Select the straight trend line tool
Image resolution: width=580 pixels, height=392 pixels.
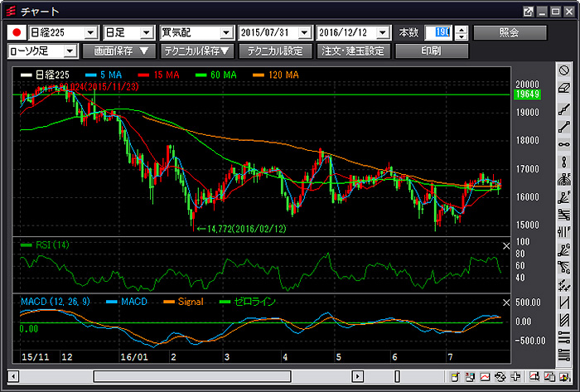point(564,128)
